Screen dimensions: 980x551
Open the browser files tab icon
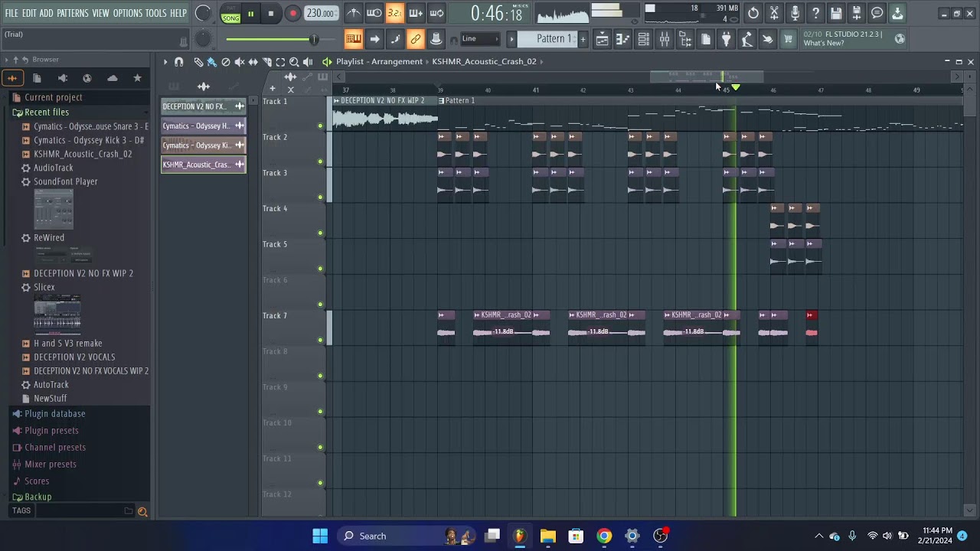coord(37,78)
